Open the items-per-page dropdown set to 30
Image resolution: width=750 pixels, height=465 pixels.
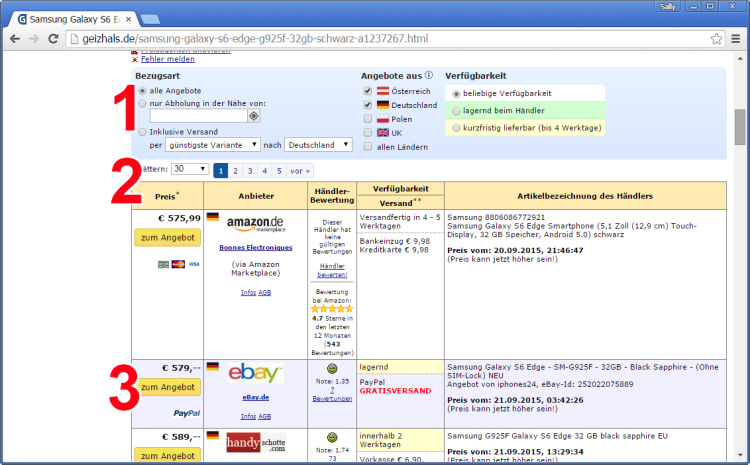[189, 170]
